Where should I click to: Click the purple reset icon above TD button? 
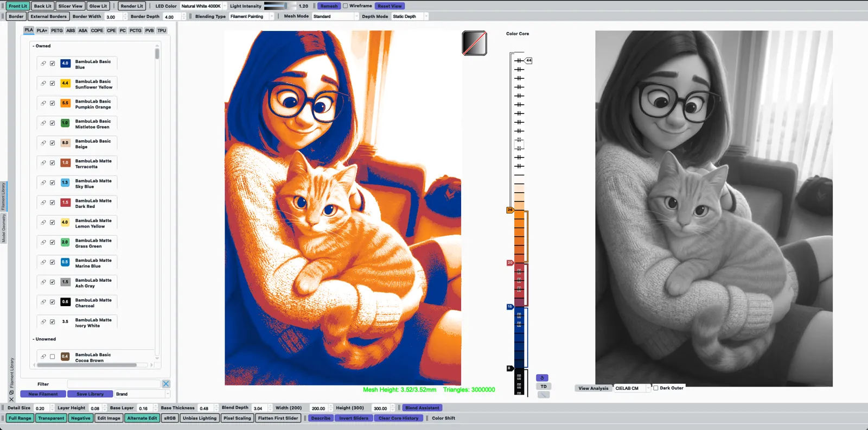(x=542, y=378)
